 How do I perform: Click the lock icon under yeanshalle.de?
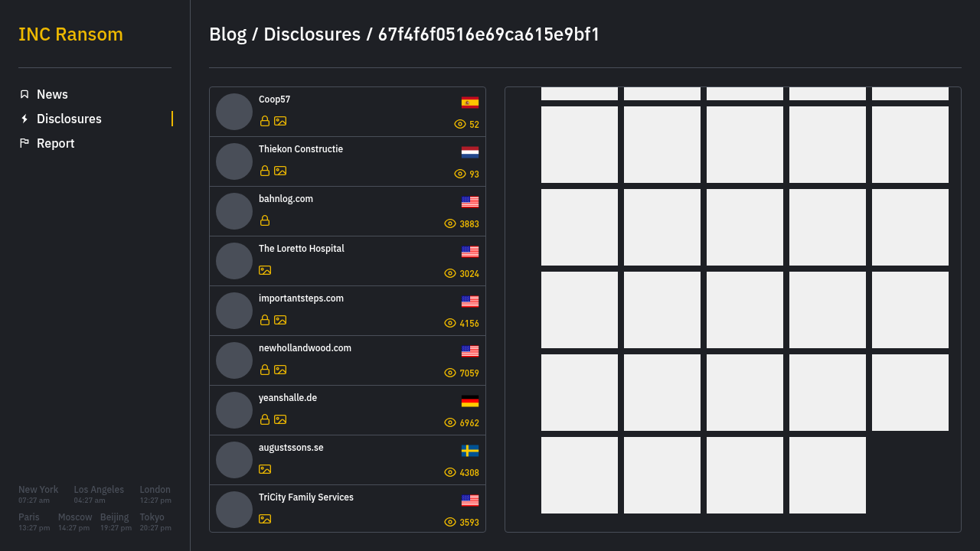click(265, 419)
